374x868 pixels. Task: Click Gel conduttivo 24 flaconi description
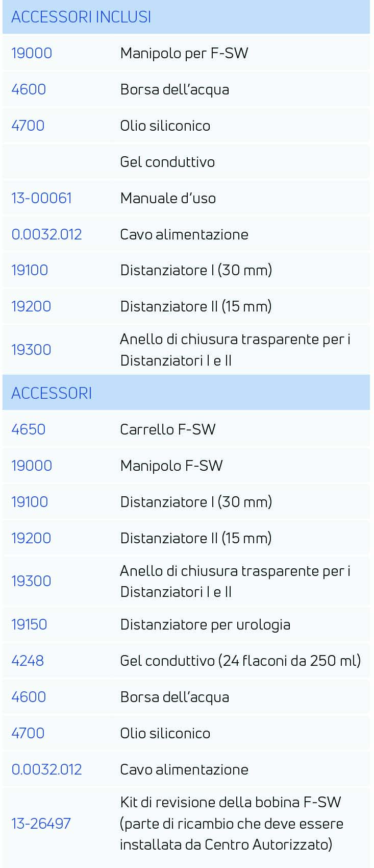240,660
